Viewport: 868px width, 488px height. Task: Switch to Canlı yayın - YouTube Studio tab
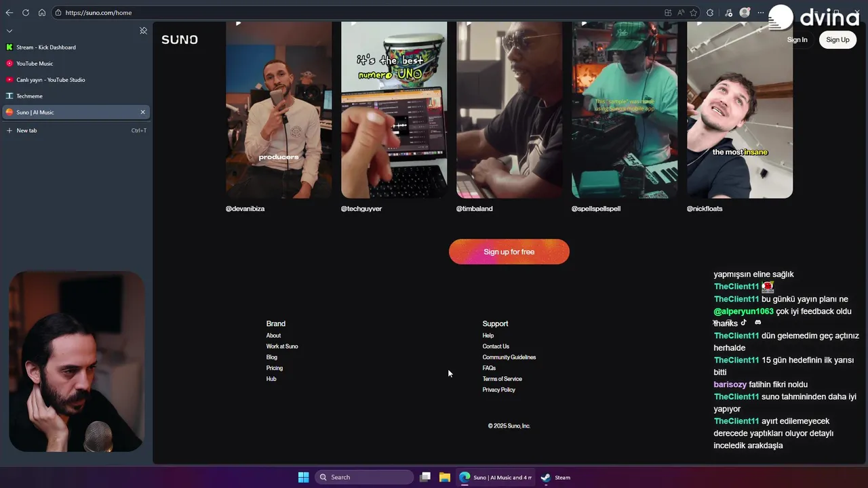75,80
